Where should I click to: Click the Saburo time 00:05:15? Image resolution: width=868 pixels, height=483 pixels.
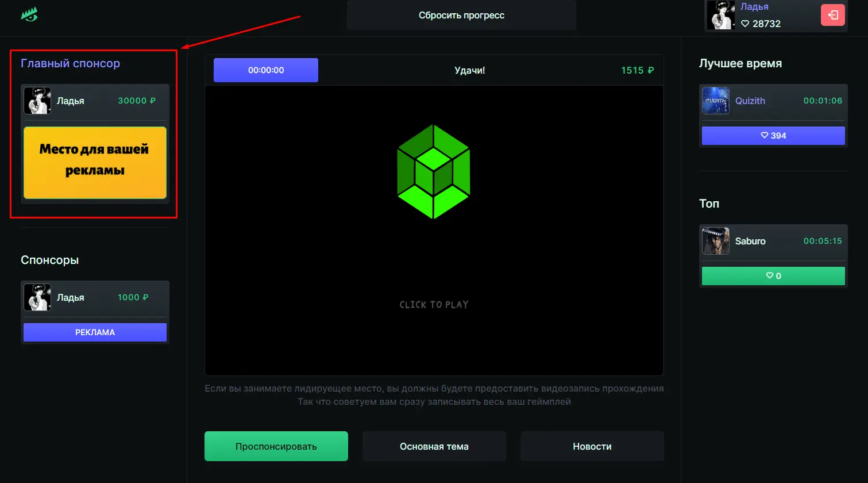coord(823,241)
